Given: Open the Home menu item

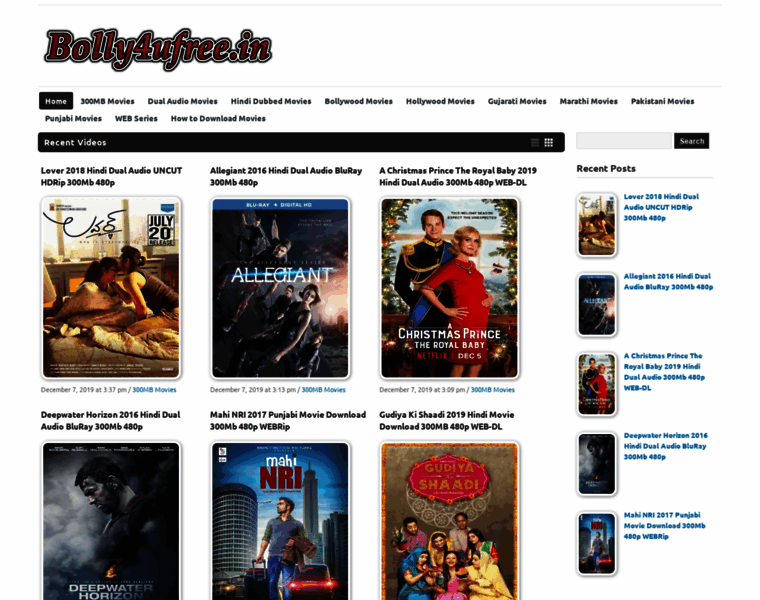Looking at the screenshot, I should coord(56,101).
